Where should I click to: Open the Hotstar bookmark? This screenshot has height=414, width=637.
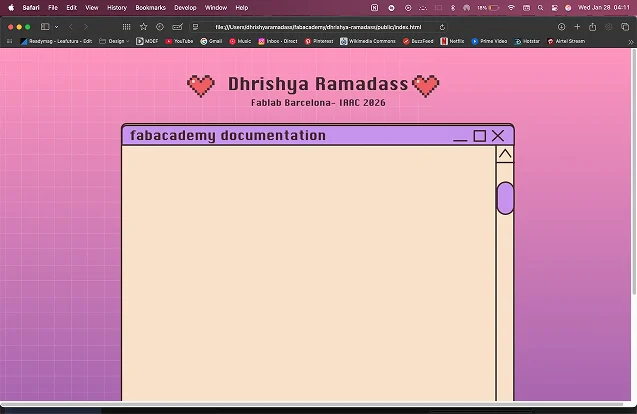pos(527,41)
